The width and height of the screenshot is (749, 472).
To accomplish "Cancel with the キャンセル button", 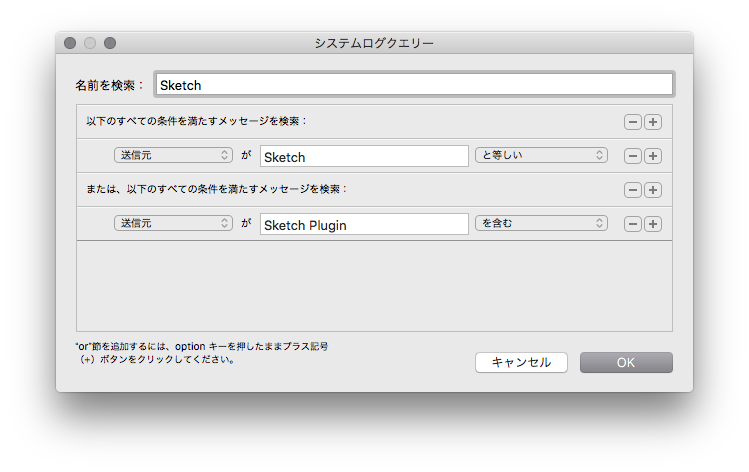I will (x=521, y=363).
